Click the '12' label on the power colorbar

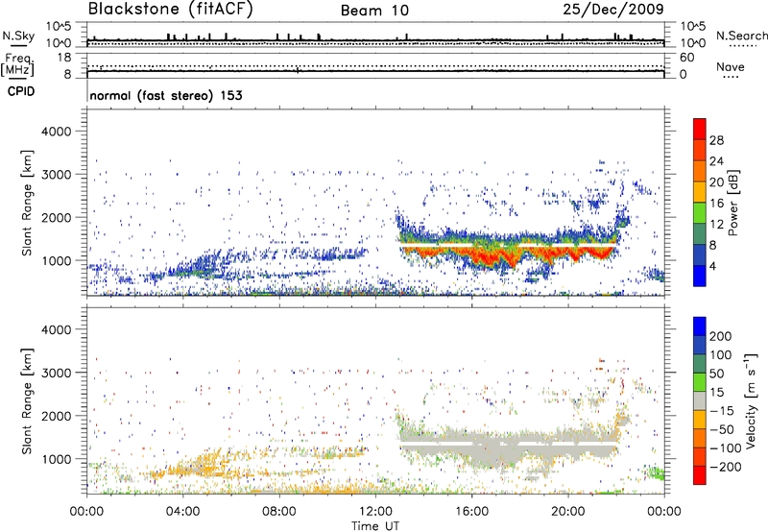point(716,225)
